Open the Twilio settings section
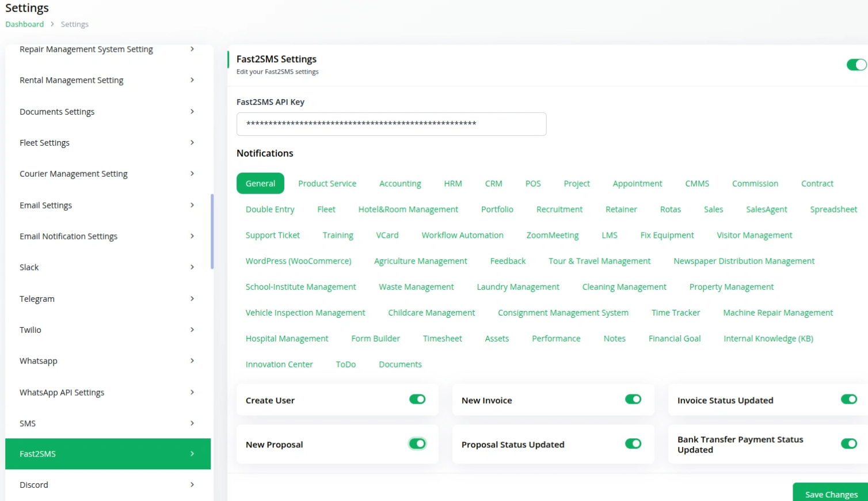This screenshot has height=501, width=868. coord(108,329)
